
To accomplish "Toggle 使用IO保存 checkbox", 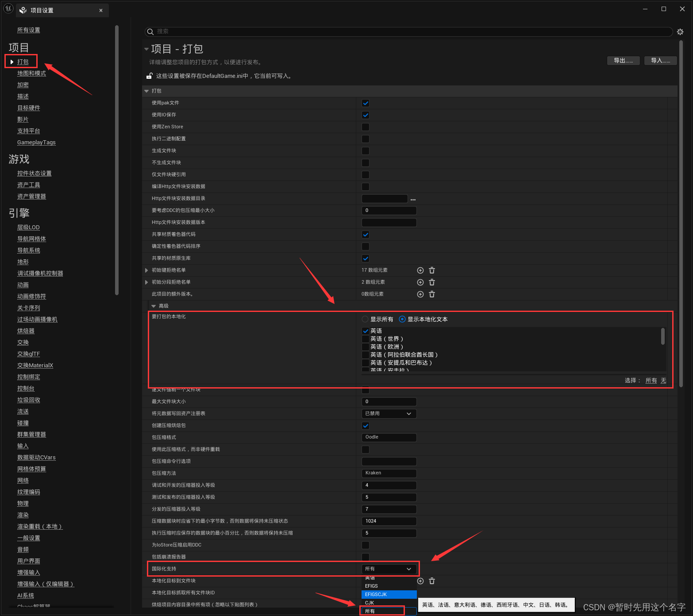I will (x=366, y=115).
